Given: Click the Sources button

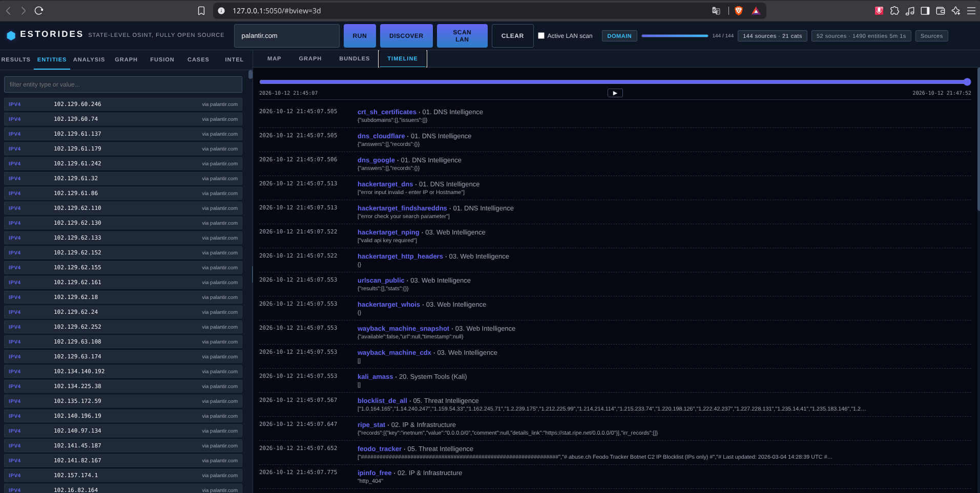Looking at the screenshot, I should pyautogui.click(x=931, y=36).
